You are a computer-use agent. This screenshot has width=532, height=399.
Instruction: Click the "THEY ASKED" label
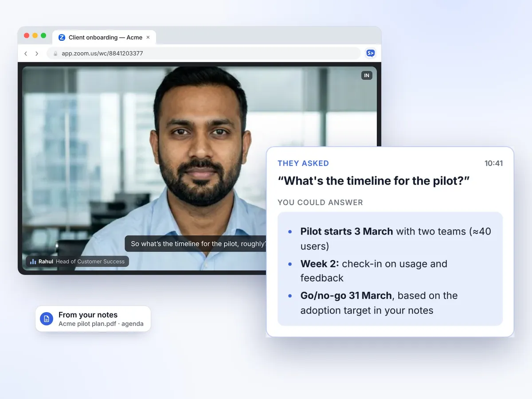point(303,163)
